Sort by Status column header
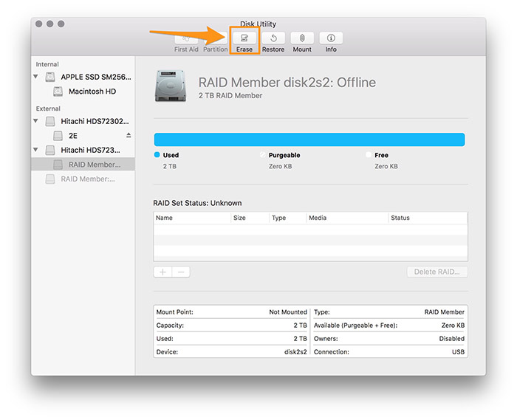The height and width of the screenshot is (420, 517). [428, 218]
